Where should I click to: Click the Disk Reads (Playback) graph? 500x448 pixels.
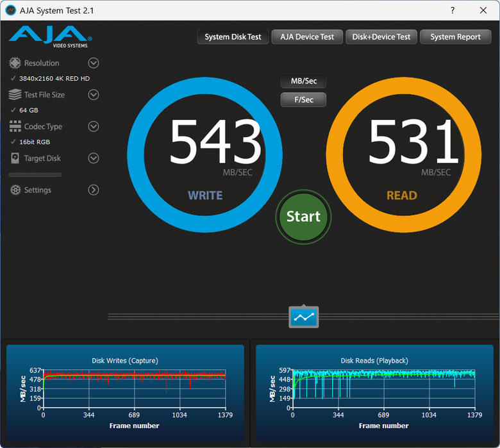click(x=375, y=393)
